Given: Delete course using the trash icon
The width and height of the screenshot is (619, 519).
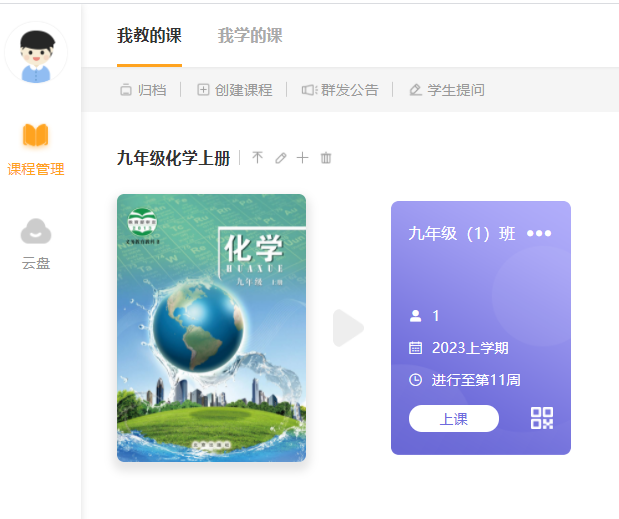Looking at the screenshot, I should click(326, 158).
